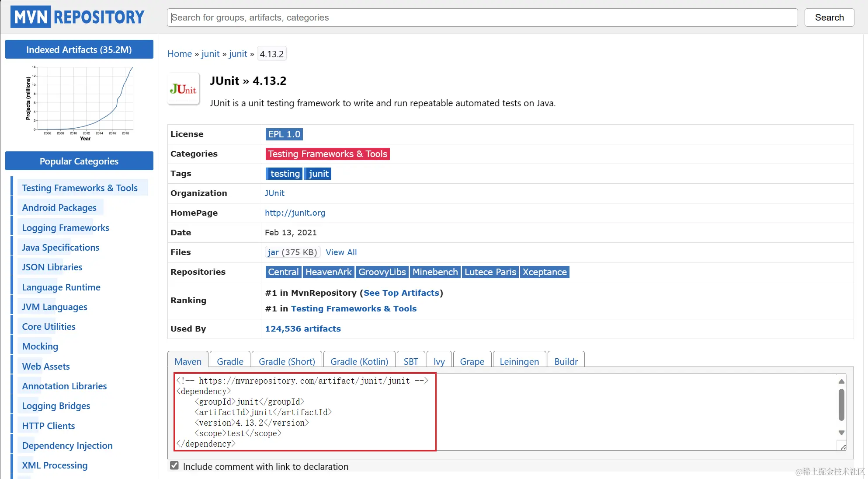
Task: Open the Gradle (Kotlin) tab
Action: (359, 361)
